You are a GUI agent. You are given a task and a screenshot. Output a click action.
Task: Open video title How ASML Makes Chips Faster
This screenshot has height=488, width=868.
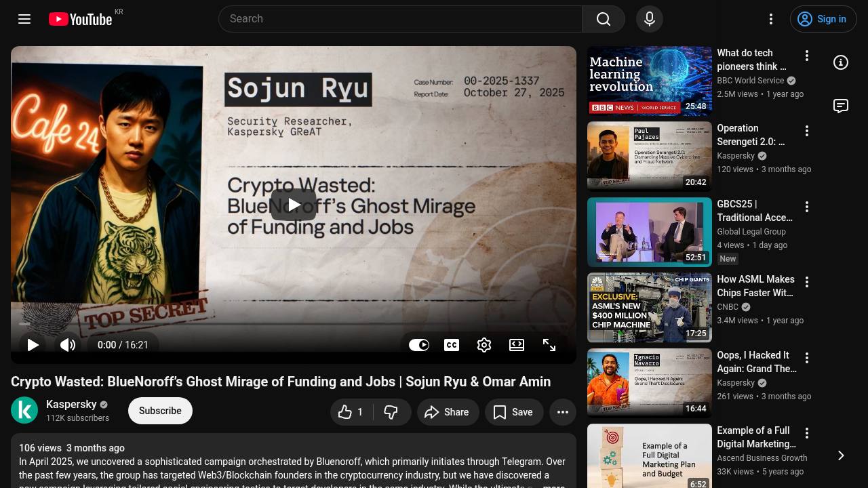click(756, 286)
